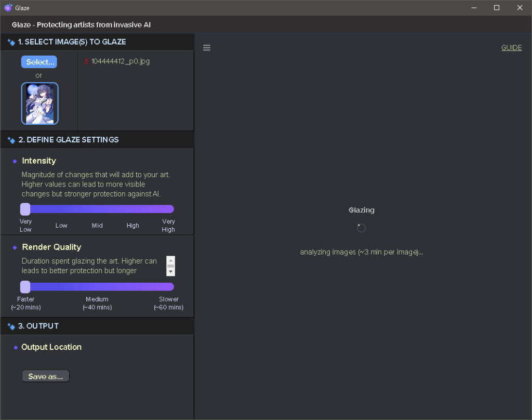This screenshot has width=532, height=420.
Task: Click the Render Quality heading
Action: pyautogui.click(x=51, y=247)
